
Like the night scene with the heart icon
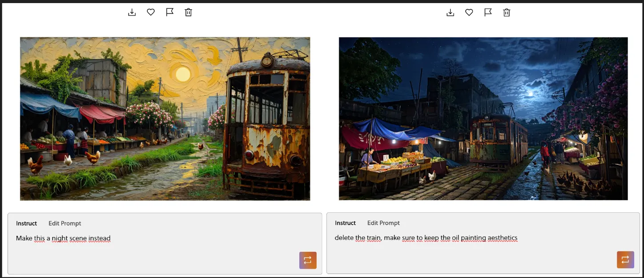pos(469,12)
